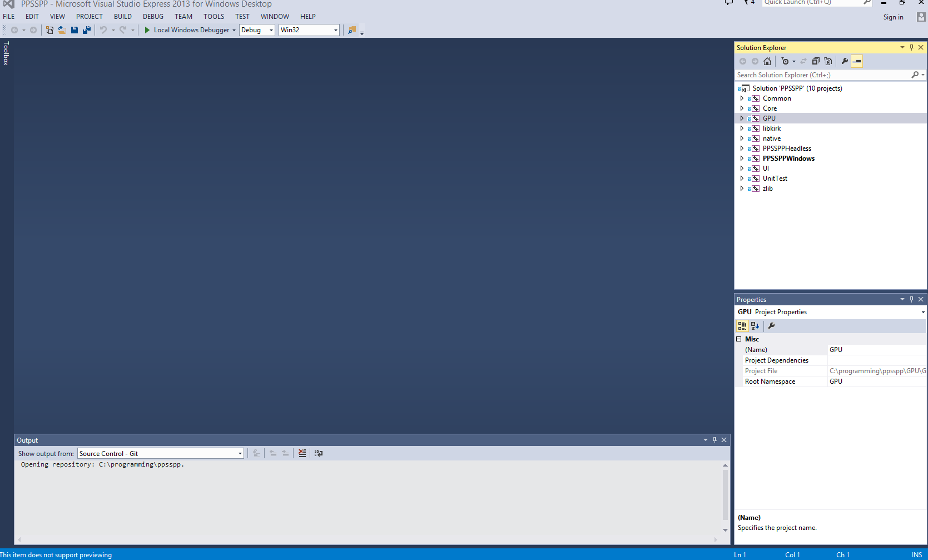Click the feedback speech bubble icon
This screenshot has width=928, height=560.
click(x=729, y=2)
